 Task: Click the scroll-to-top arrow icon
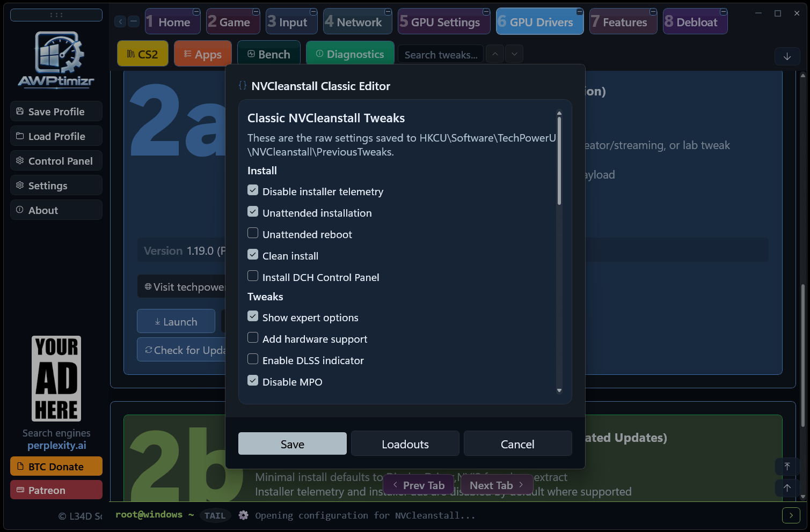pyautogui.click(x=787, y=467)
